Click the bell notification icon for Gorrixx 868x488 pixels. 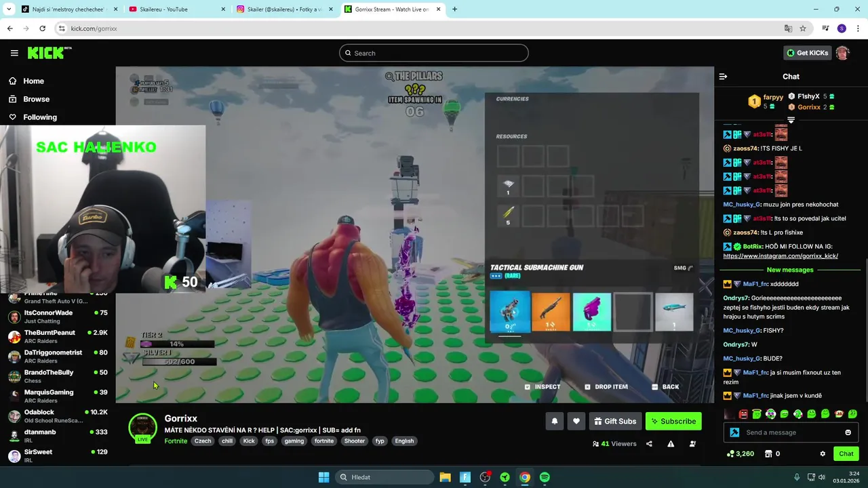point(554,422)
